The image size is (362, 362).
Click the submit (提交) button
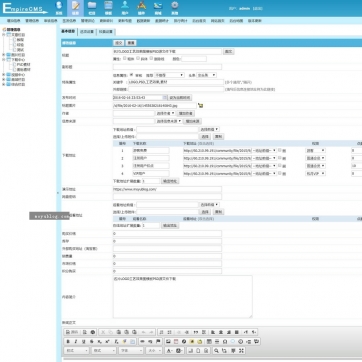point(119,43)
